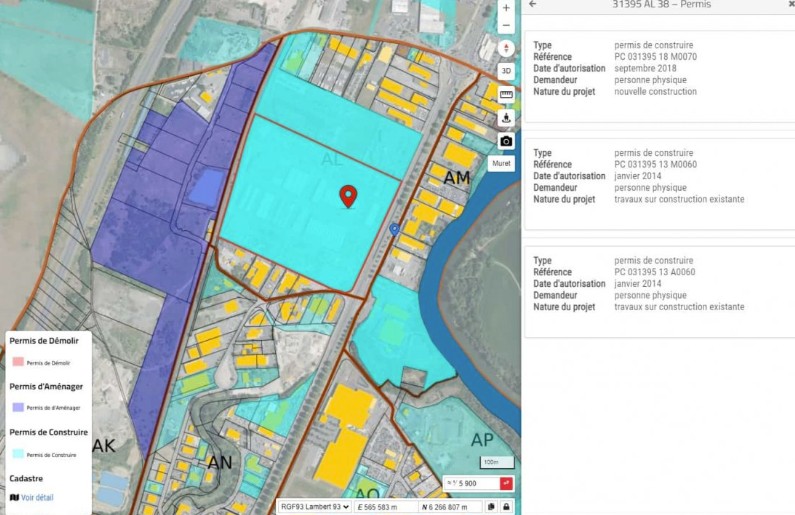The height and width of the screenshot is (515, 795).
Task: Click the Muret location label
Action: 502,162
